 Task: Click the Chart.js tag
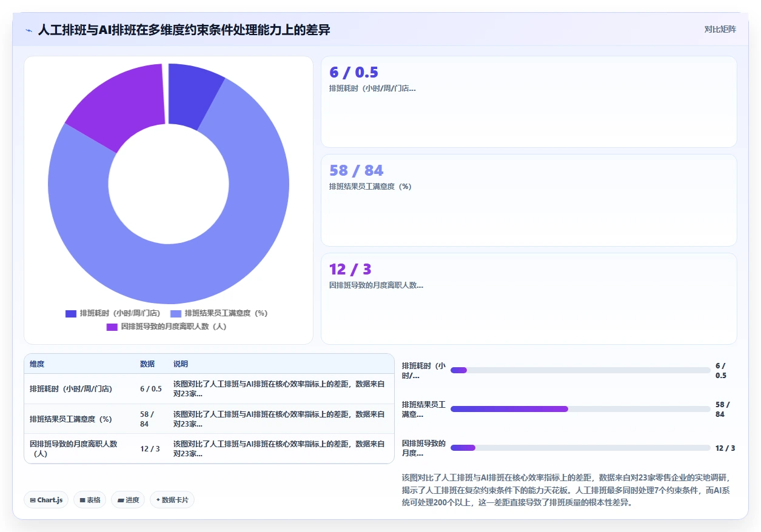click(x=46, y=500)
